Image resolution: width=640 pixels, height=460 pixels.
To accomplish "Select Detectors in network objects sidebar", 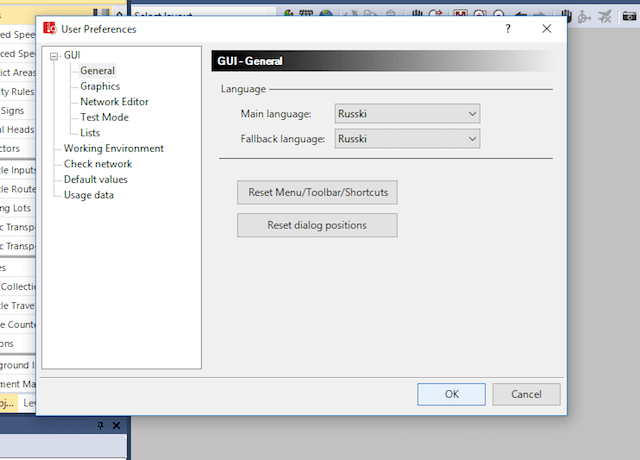I will pos(18,148).
